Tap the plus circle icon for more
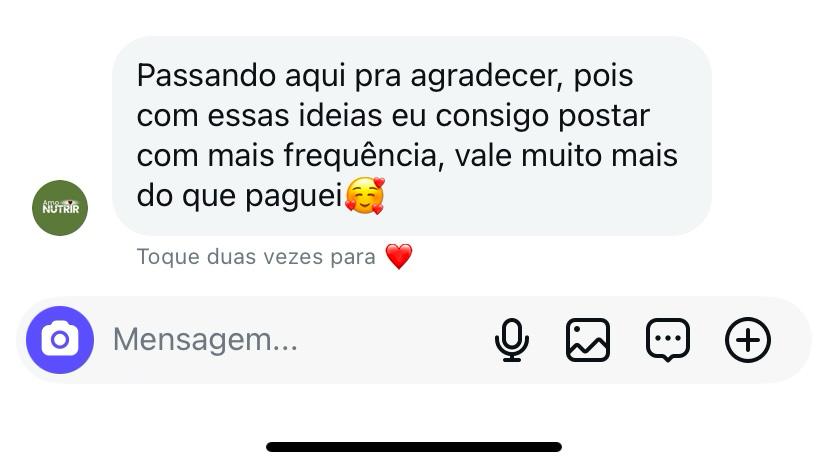 pos(748,340)
